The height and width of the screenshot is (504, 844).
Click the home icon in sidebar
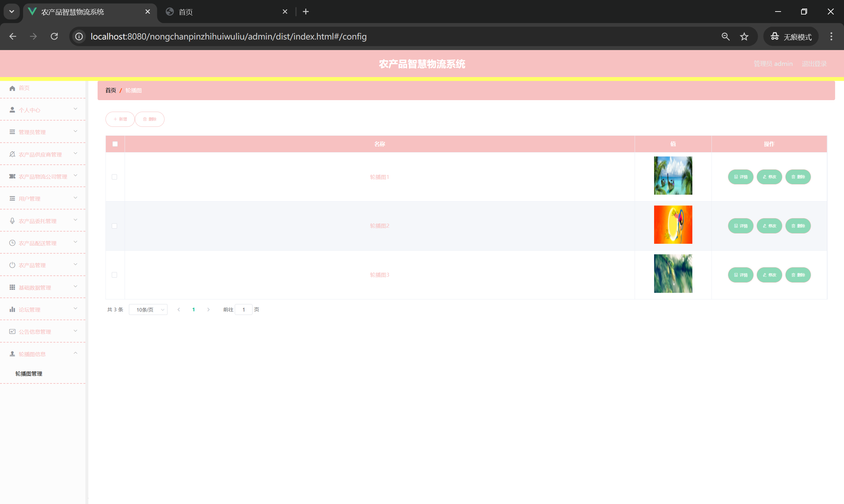tap(12, 88)
